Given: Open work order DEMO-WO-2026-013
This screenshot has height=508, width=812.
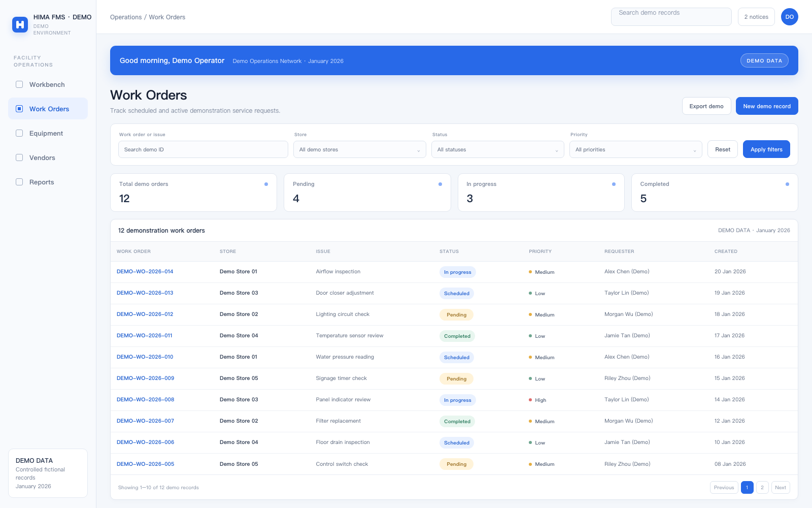Looking at the screenshot, I should [145, 293].
